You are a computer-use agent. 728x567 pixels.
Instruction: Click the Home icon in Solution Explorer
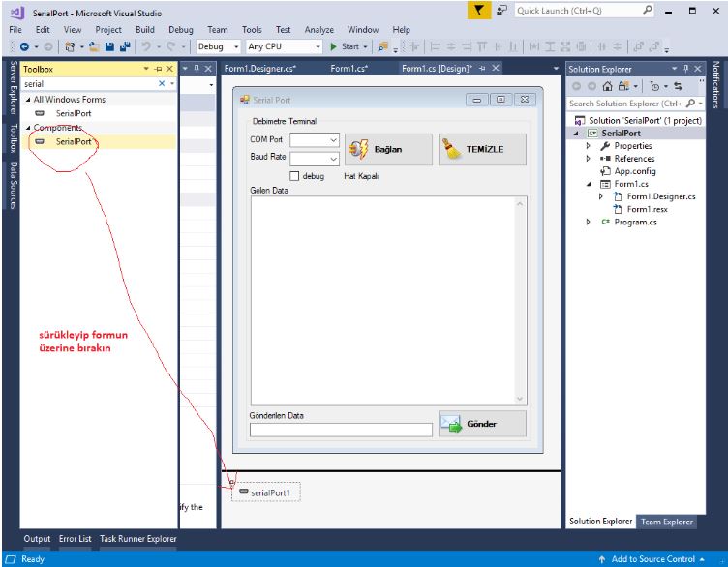tap(607, 86)
